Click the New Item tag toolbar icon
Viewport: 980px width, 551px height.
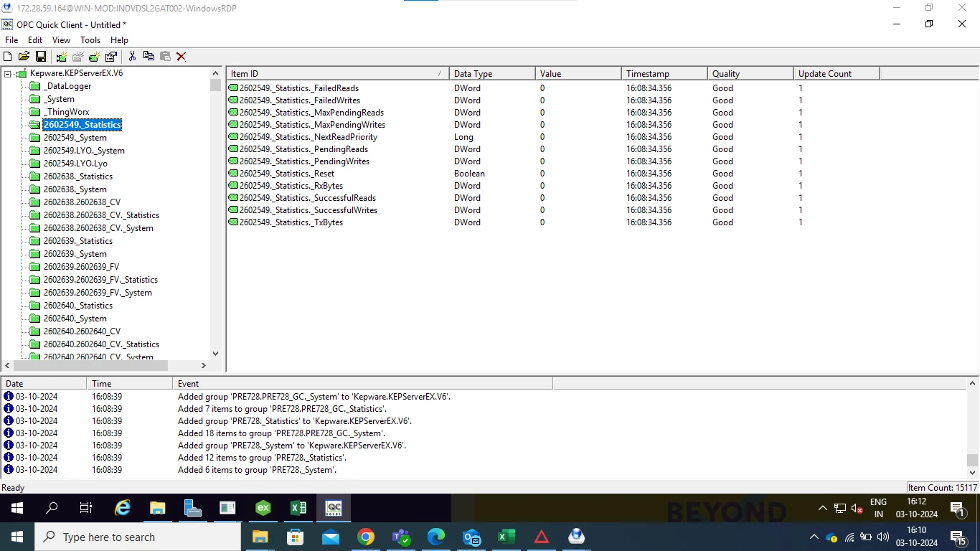pyautogui.click(x=95, y=57)
